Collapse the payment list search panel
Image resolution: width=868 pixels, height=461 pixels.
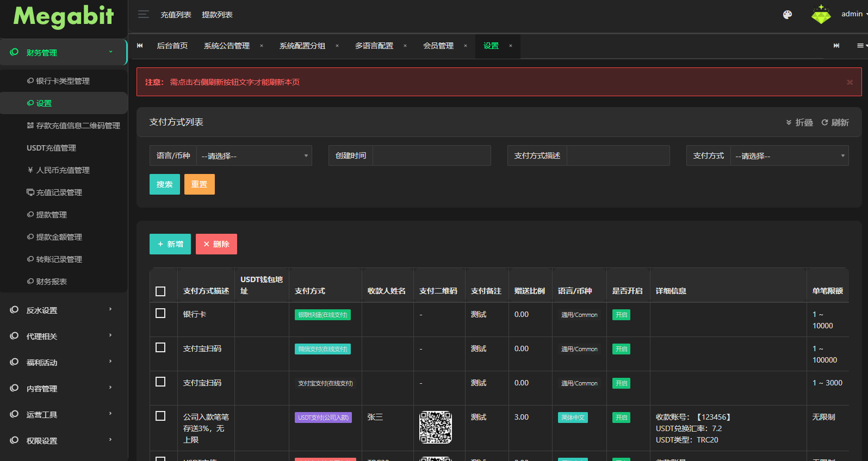click(799, 122)
